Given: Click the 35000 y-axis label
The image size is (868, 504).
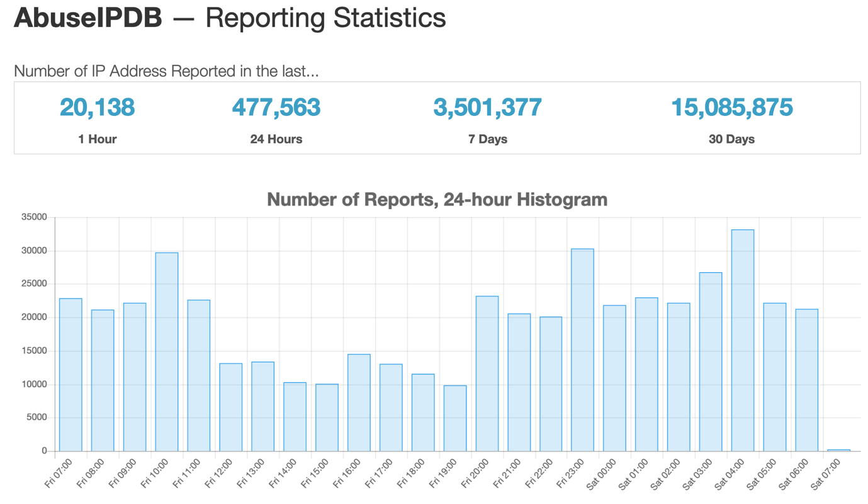Looking at the screenshot, I should tap(35, 217).
